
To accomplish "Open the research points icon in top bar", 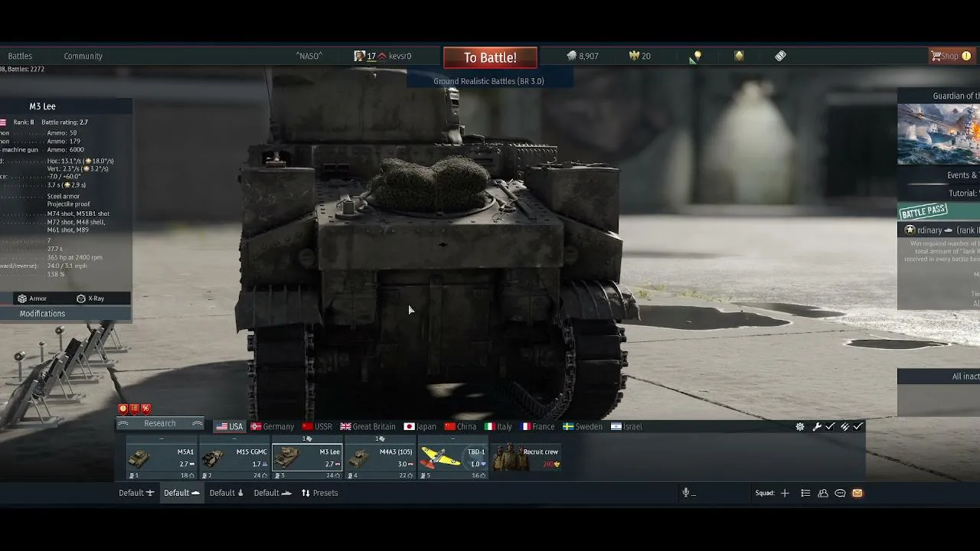I will 696,56.
